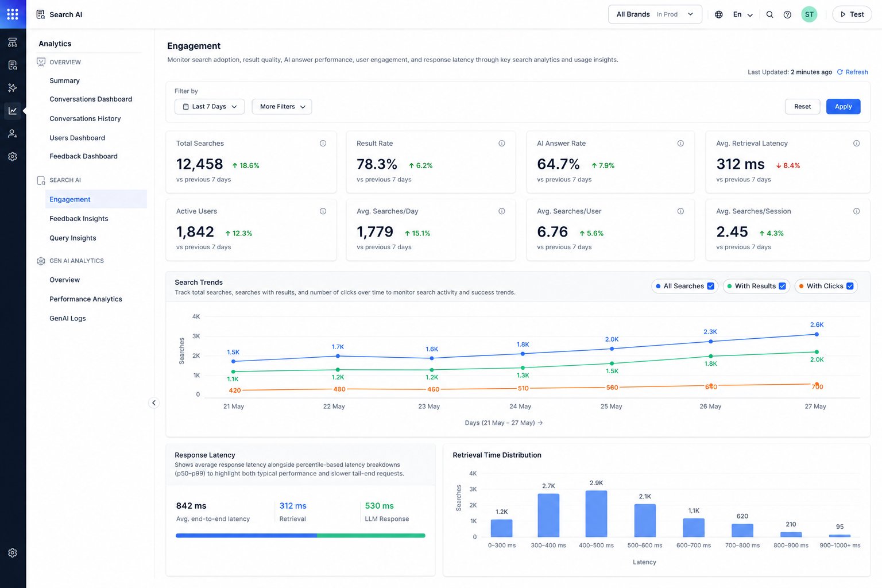Click the Avg. Retrieval Latency info icon
Viewport: 882px width, 588px height.
(856, 144)
